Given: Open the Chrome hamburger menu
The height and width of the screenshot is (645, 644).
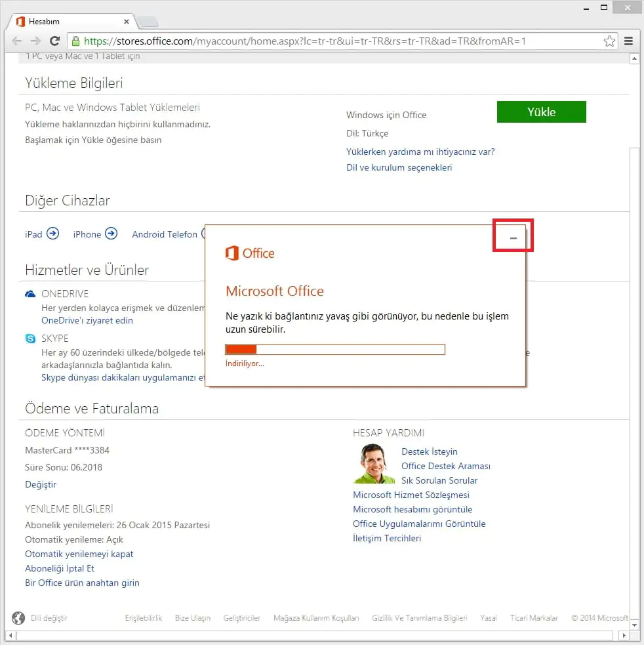Looking at the screenshot, I should [x=628, y=41].
